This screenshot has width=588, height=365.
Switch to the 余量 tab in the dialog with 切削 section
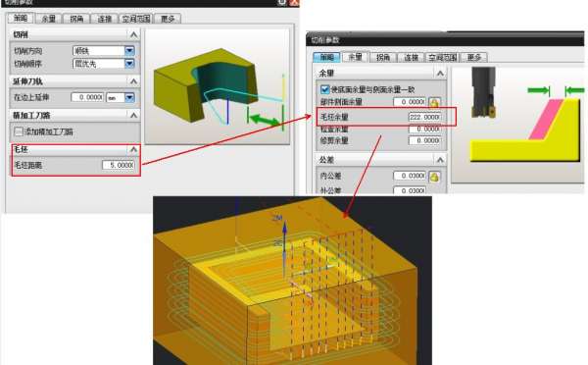click(x=48, y=19)
